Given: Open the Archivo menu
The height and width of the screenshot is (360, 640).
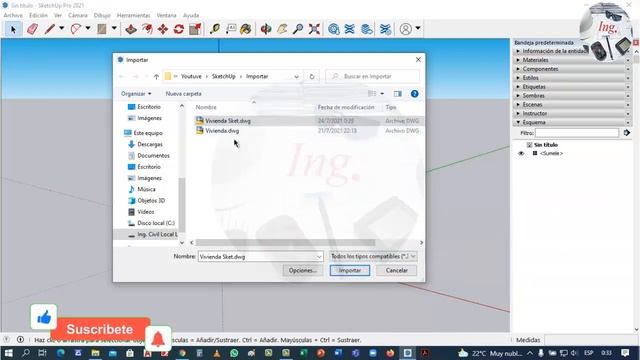Looking at the screenshot, I should pyautogui.click(x=13, y=15).
